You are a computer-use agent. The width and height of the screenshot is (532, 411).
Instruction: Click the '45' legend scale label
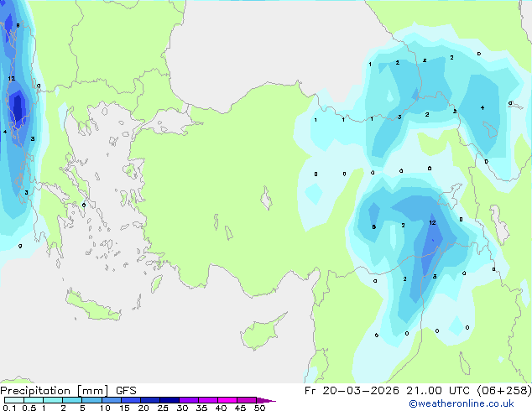[240, 408]
